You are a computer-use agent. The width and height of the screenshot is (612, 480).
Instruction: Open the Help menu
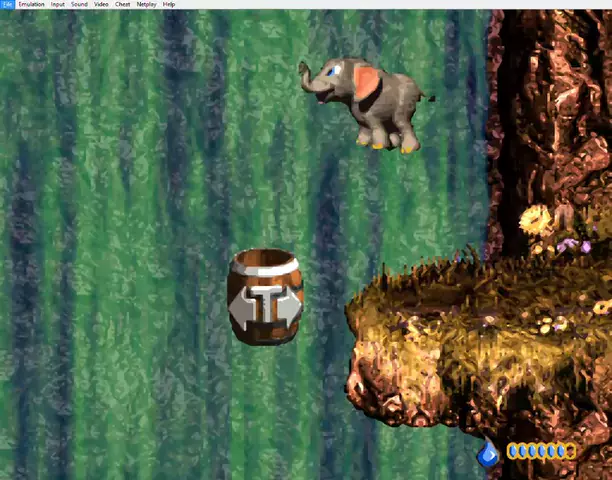pyautogui.click(x=169, y=4)
